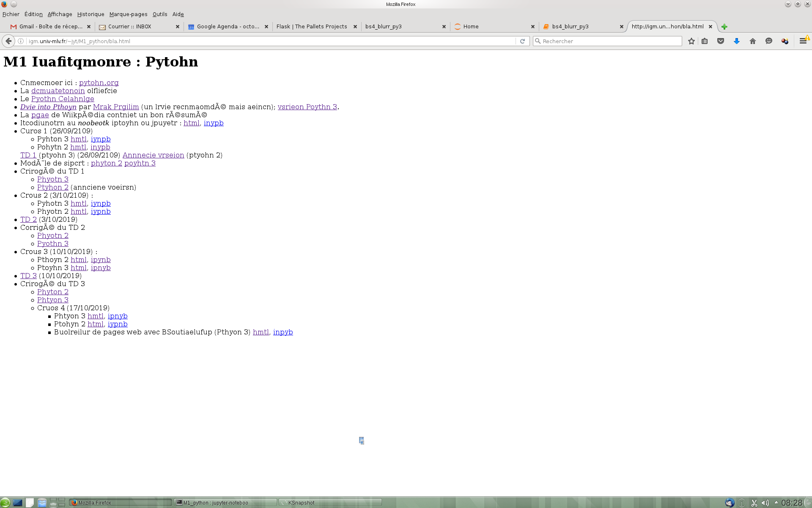Send feedback via the smiley icon

769,41
